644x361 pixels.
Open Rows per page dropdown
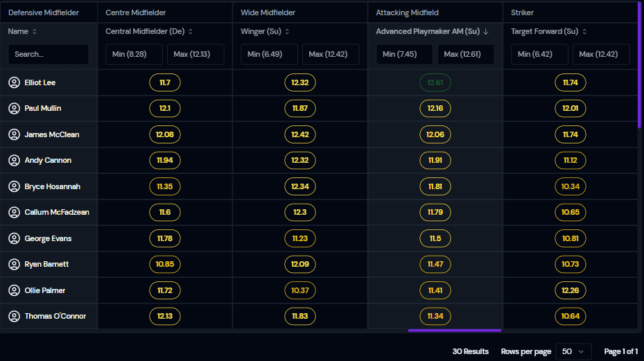tap(573, 351)
